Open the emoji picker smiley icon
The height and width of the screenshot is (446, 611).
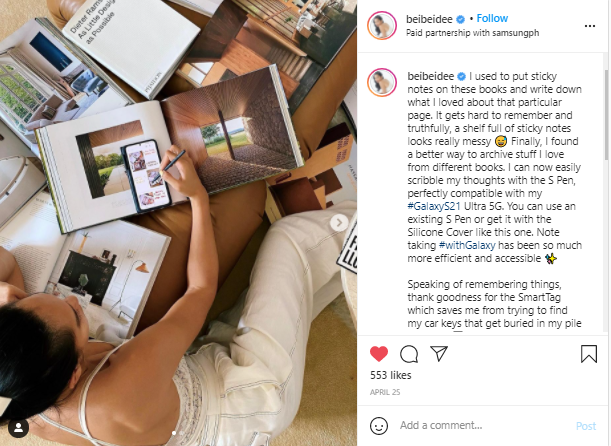click(x=378, y=426)
